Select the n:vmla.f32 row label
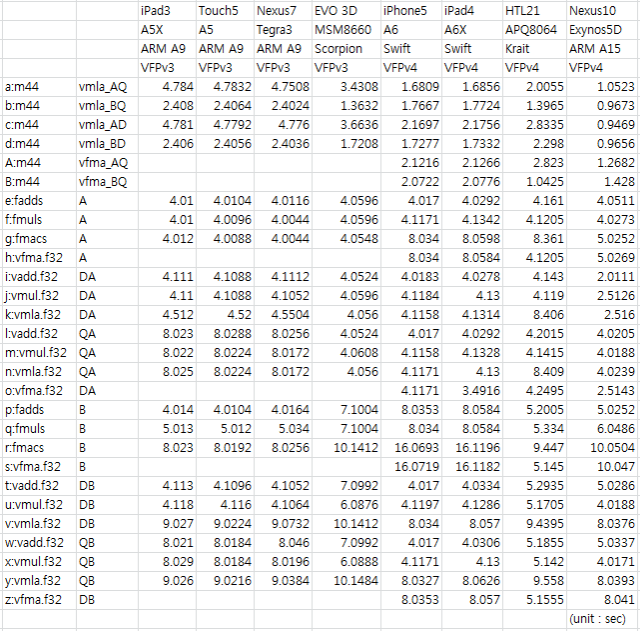The width and height of the screenshot is (640, 631). [39, 372]
